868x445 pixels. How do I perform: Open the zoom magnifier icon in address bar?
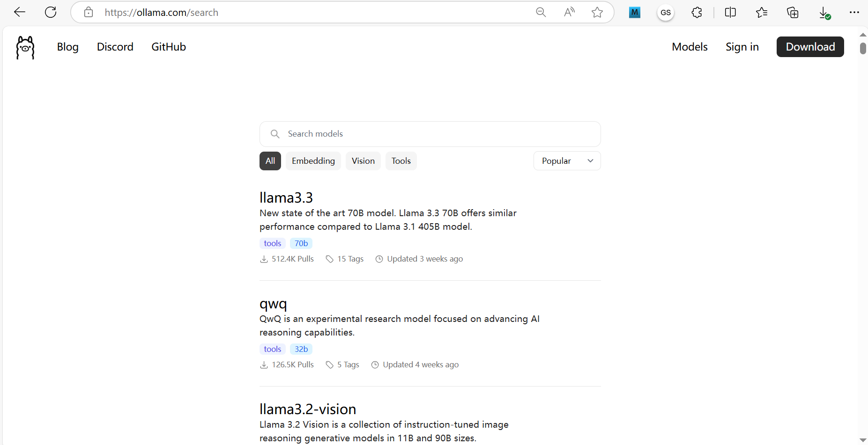pos(541,12)
